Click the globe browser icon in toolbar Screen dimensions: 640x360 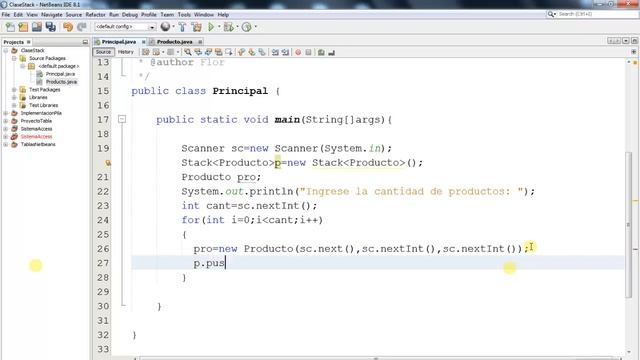click(x=165, y=27)
